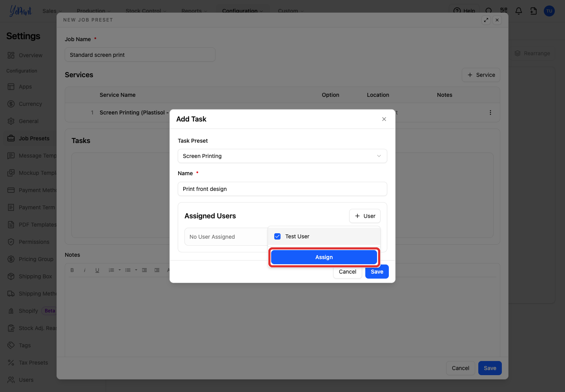Open the Custom menu
Screen dimensions: 565x392
[x=291, y=11]
